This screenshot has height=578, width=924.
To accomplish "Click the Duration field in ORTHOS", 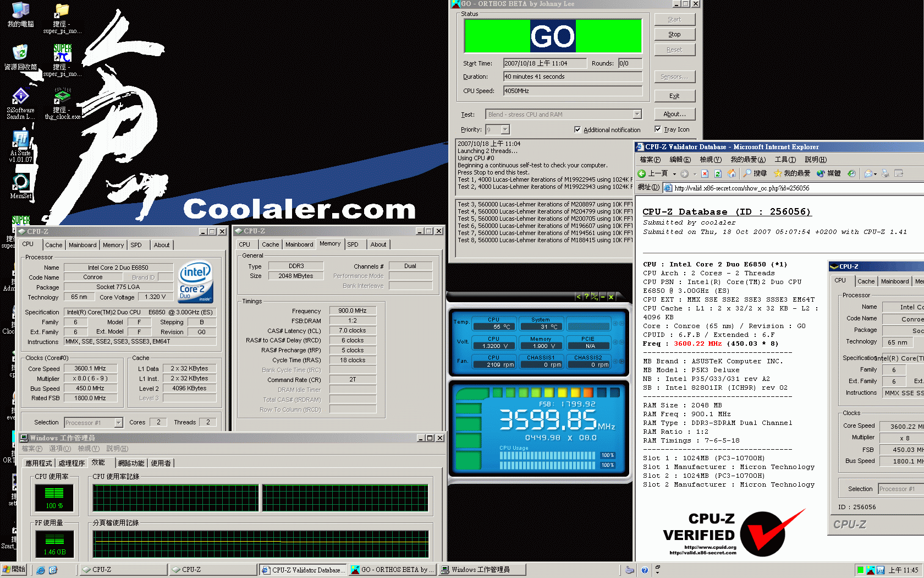I will 573,77.
